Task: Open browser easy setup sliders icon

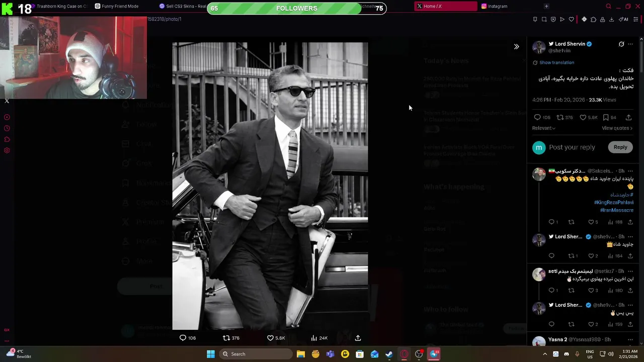Action: pyautogui.click(x=636, y=19)
